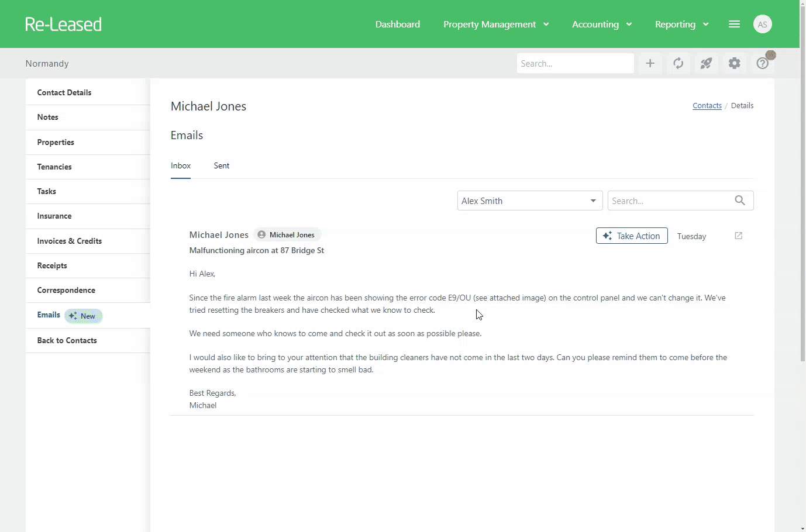Open the settings gear icon
This screenshot has height=532, width=806.
(734, 63)
